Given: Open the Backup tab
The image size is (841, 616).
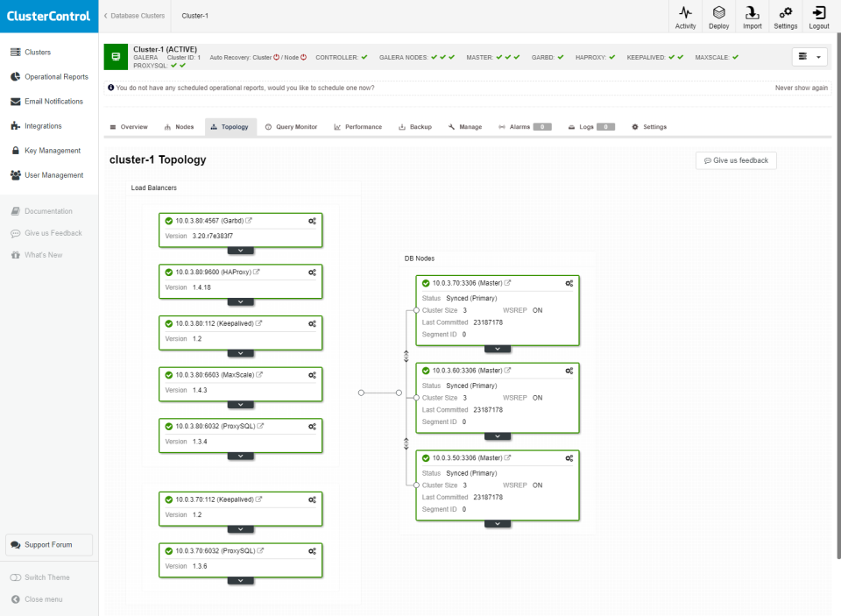Looking at the screenshot, I should coord(415,127).
